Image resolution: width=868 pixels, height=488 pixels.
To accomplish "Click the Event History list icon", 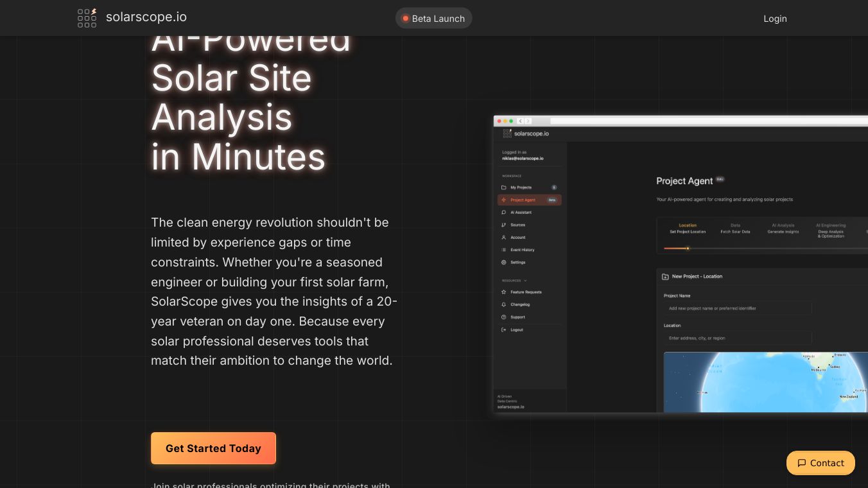I will click(504, 250).
